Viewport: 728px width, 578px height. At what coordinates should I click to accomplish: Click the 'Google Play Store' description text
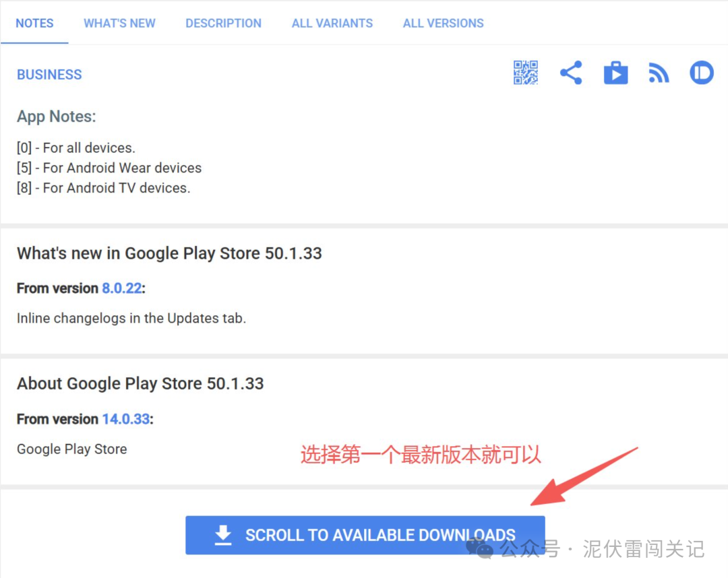coord(72,449)
